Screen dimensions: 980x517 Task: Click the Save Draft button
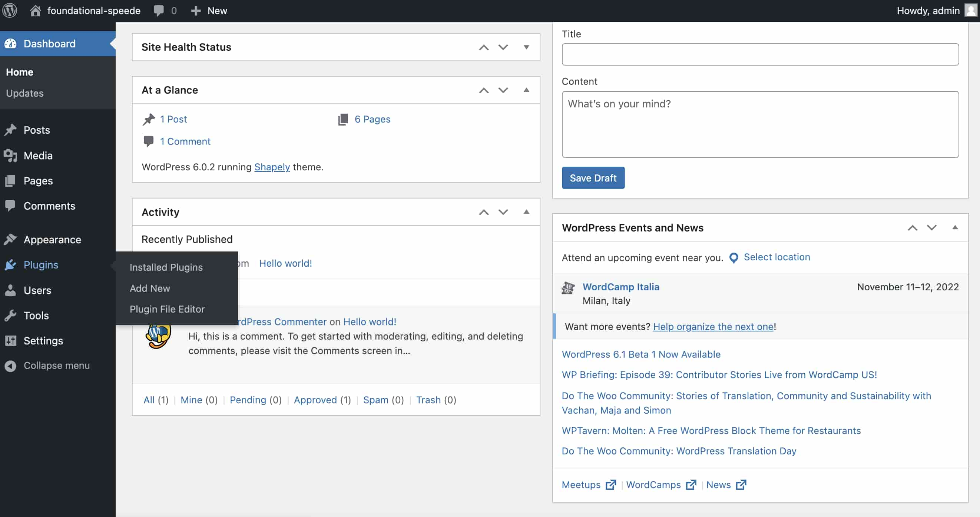(593, 177)
